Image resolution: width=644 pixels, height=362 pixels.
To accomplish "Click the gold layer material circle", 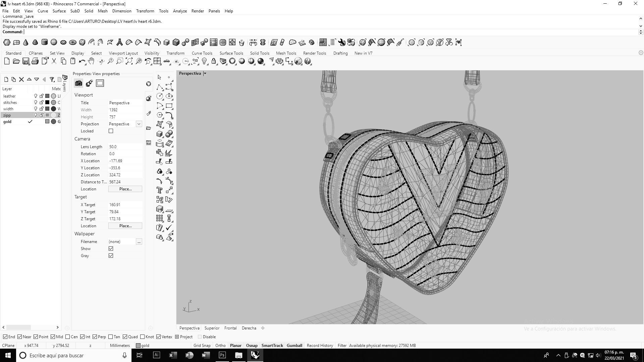I will click(x=53, y=122).
